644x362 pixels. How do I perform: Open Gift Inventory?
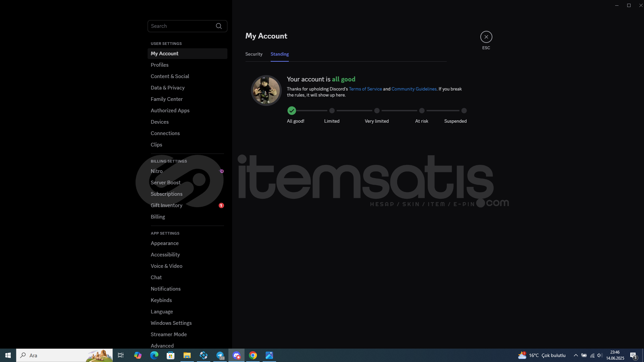[x=187, y=205]
